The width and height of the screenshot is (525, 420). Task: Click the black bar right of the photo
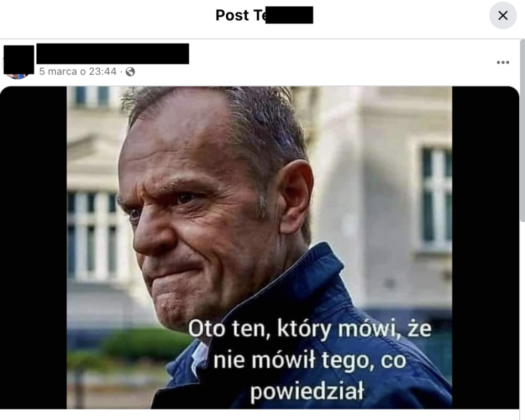click(486, 247)
